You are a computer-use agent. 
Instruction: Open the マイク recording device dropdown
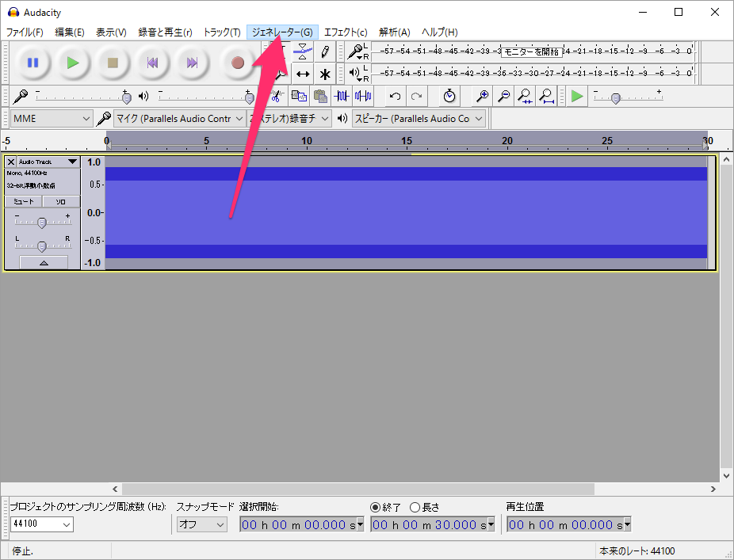180,119
